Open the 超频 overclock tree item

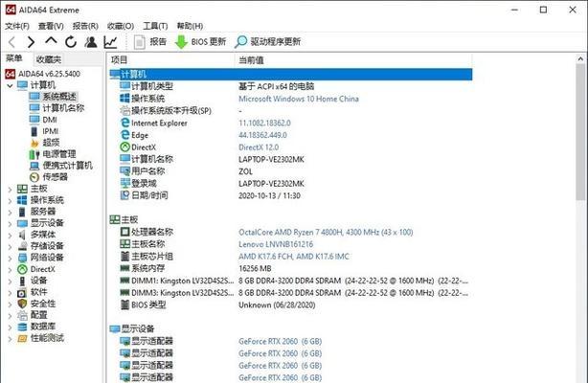coord(44,143)
